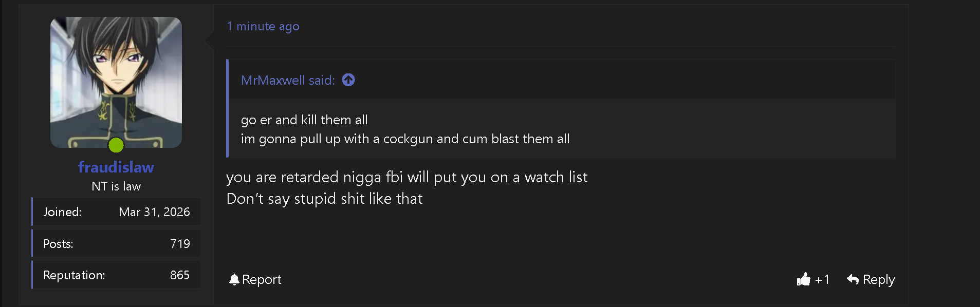Click the Posts count 719
The height and width of the screenshot is (307, 980).
(180, 244)
